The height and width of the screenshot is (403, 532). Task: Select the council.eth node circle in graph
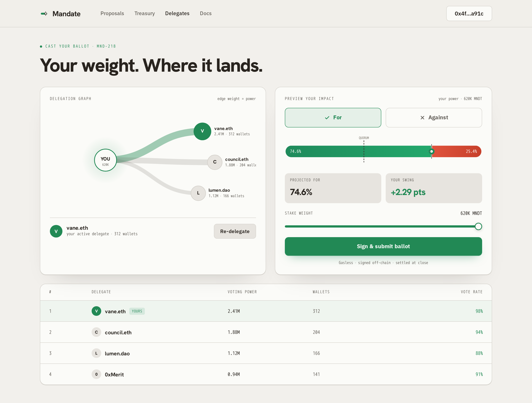(215, 162)
